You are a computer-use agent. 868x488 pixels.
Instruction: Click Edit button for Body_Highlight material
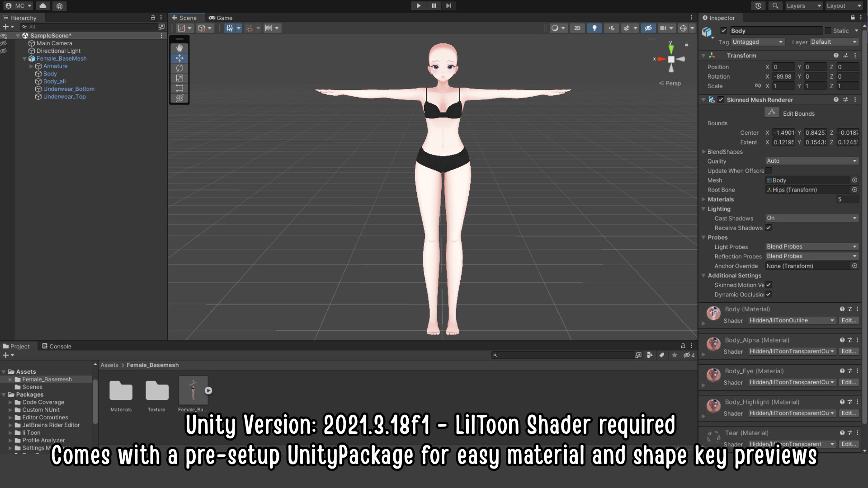(x=849, y=413)
